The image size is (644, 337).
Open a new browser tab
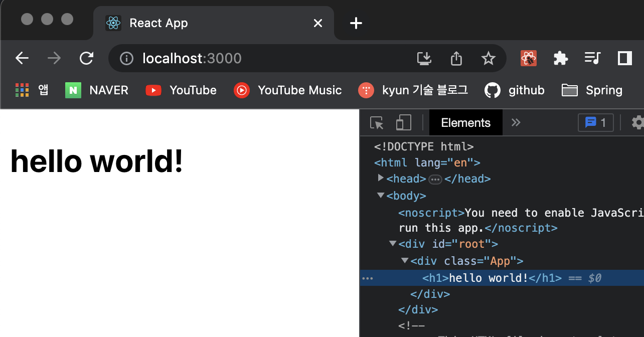coord(356,23)
